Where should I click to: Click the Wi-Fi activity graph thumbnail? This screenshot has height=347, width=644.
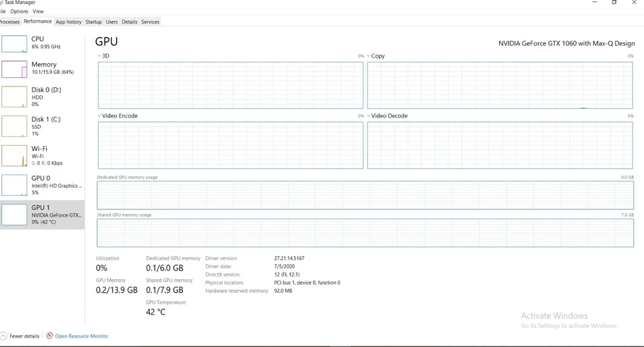pyautogui.click(x=14, y=156)
